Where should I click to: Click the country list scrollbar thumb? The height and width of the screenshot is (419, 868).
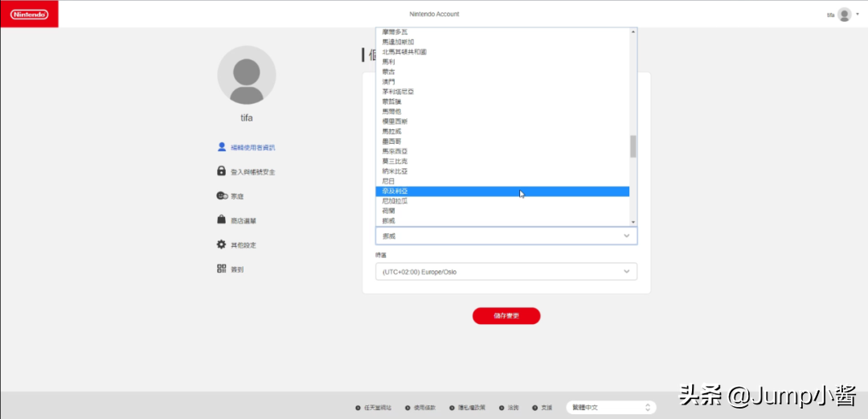(633, 146)
